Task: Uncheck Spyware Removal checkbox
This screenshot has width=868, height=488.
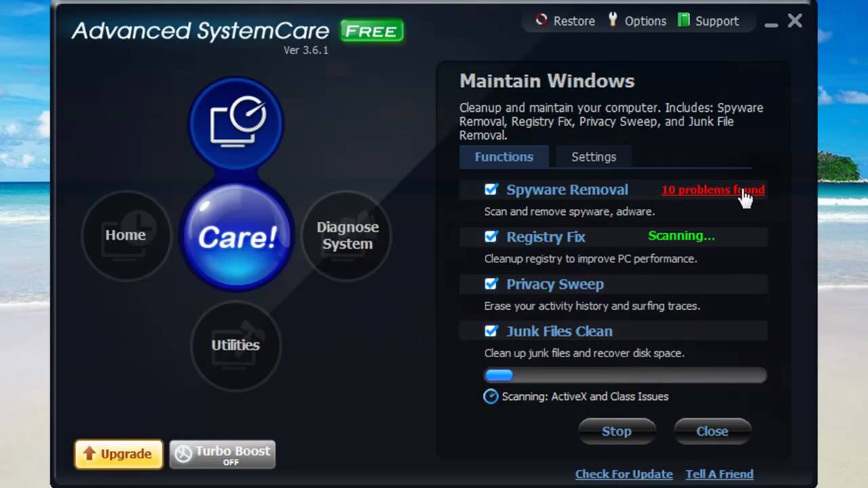Action: click(492, 190)
